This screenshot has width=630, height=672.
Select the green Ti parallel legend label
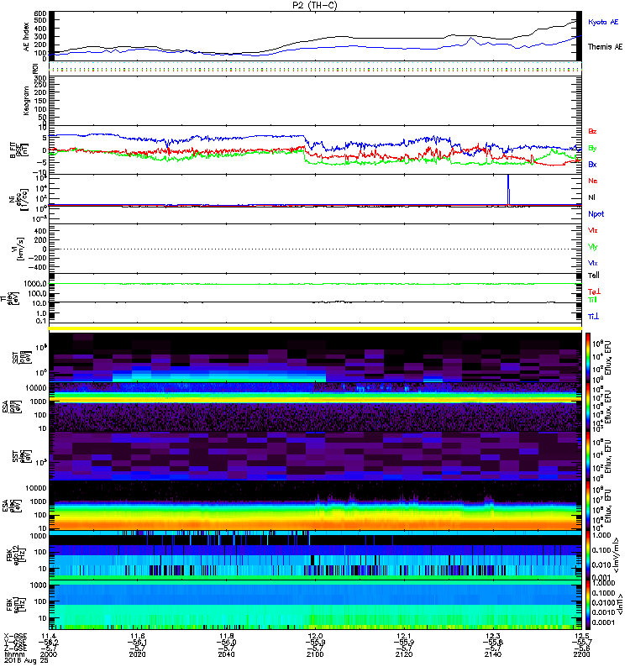pyautogui.click(x=592, y=300)
